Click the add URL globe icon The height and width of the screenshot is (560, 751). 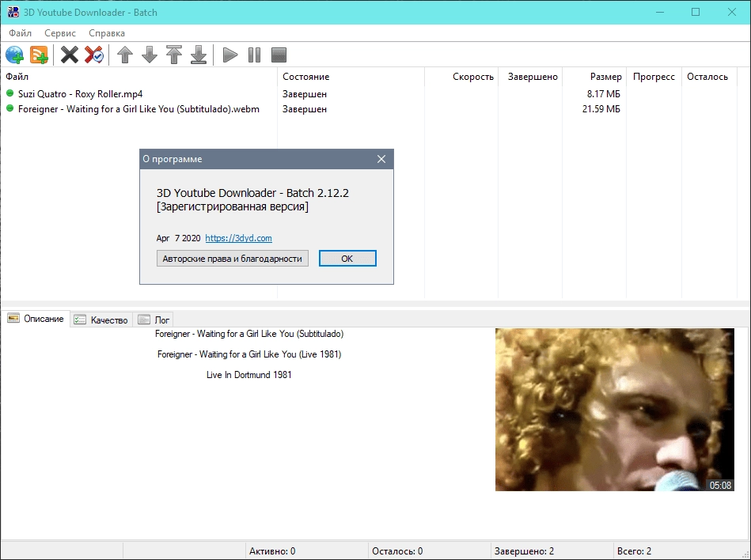click(14, 55)
